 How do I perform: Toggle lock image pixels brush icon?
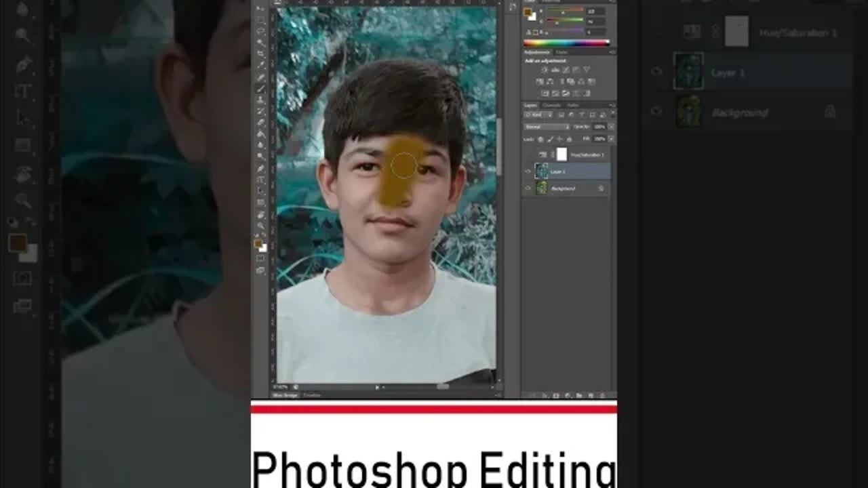[x=550, y=138]
